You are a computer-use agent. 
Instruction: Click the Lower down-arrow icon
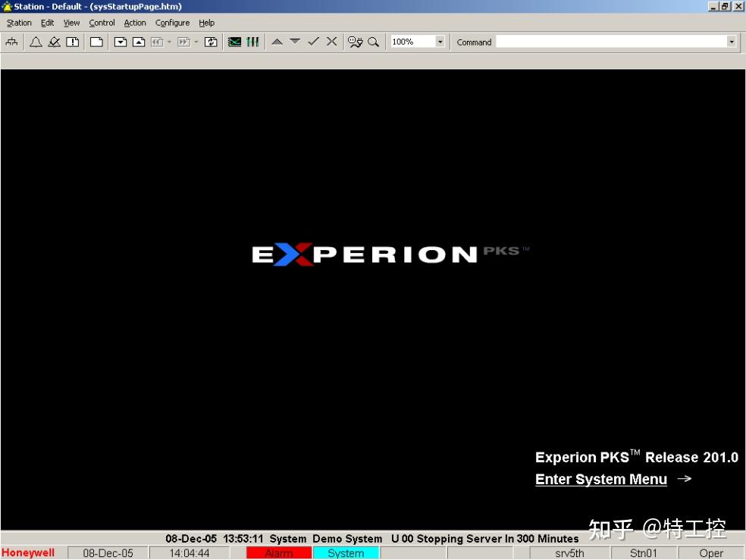point(295,42)
